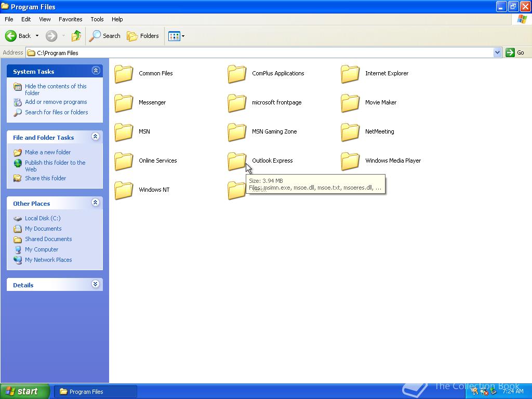Screen dimensions: 532x399
Task: Open the File menu
Action: coord(9,19)
